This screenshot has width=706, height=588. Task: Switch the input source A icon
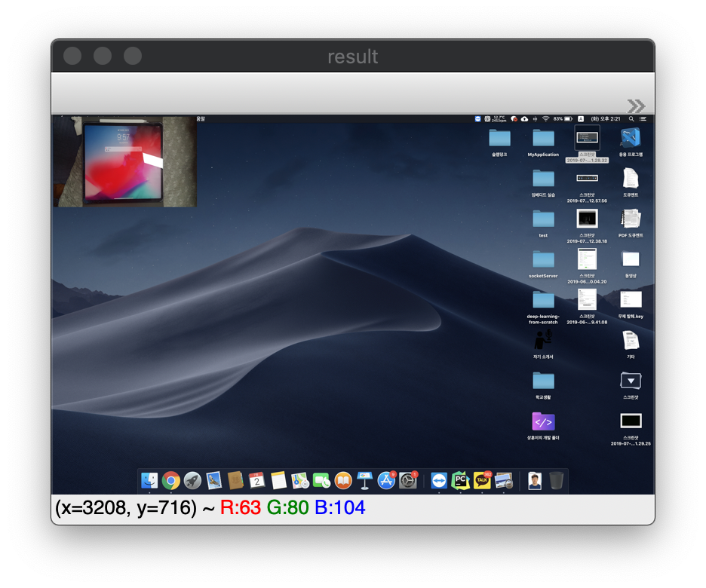click(581, 119)
